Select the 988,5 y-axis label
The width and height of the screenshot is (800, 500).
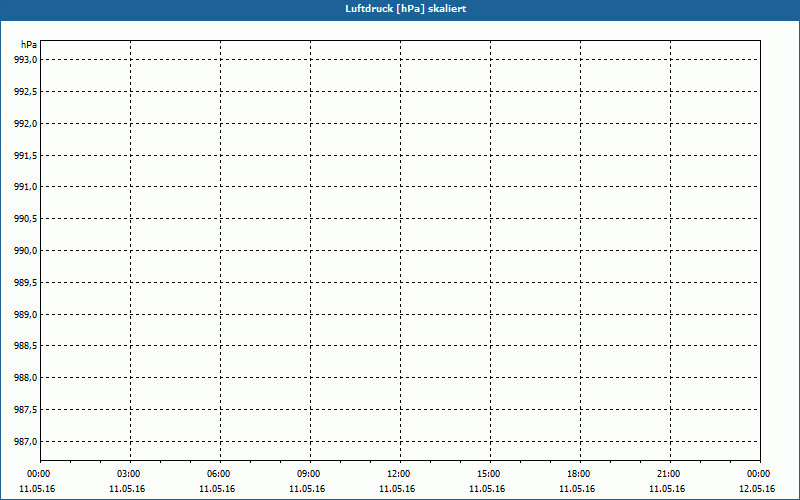tap(26, 346)
